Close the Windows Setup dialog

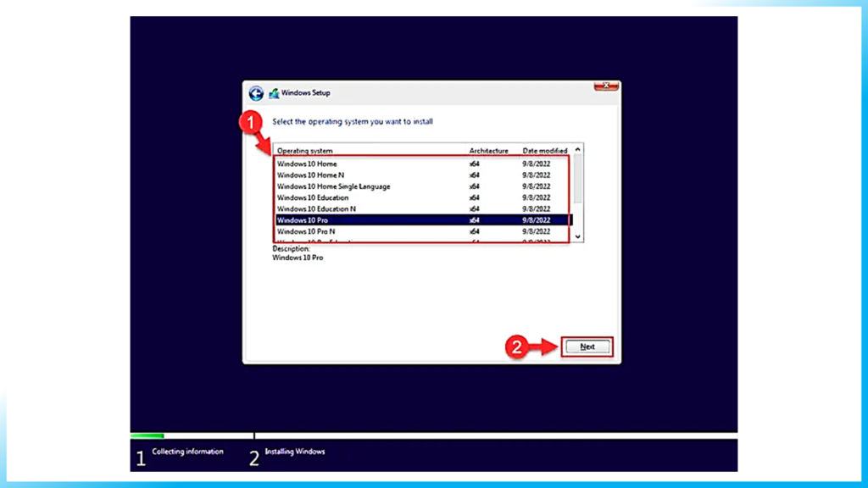[605, 86]
